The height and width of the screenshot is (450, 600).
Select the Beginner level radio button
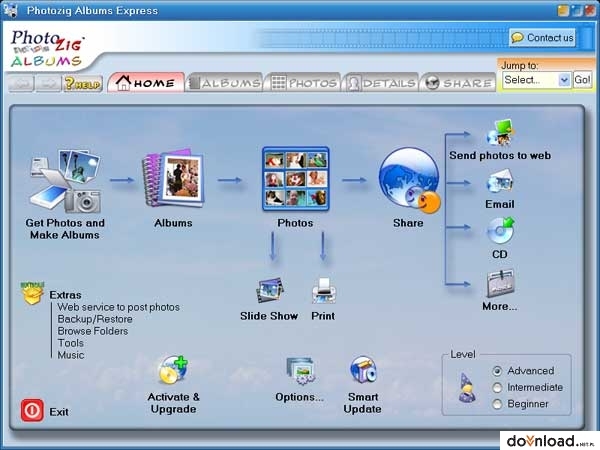coord(497,404)
